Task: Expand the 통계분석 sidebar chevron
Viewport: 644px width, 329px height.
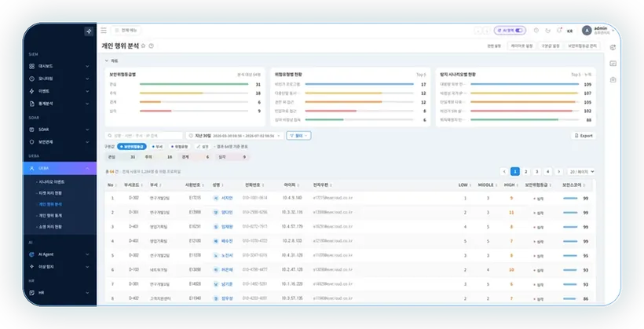Action: [x=87, y=104]
